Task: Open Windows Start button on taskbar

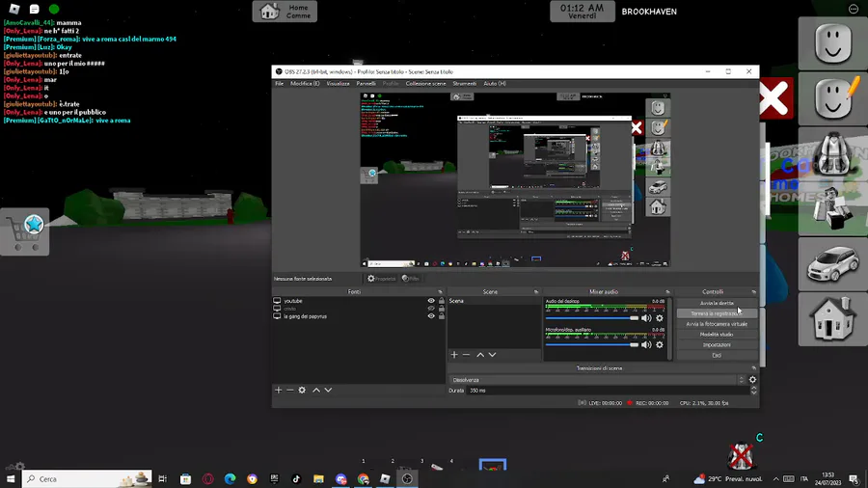Action: [11, 479]
